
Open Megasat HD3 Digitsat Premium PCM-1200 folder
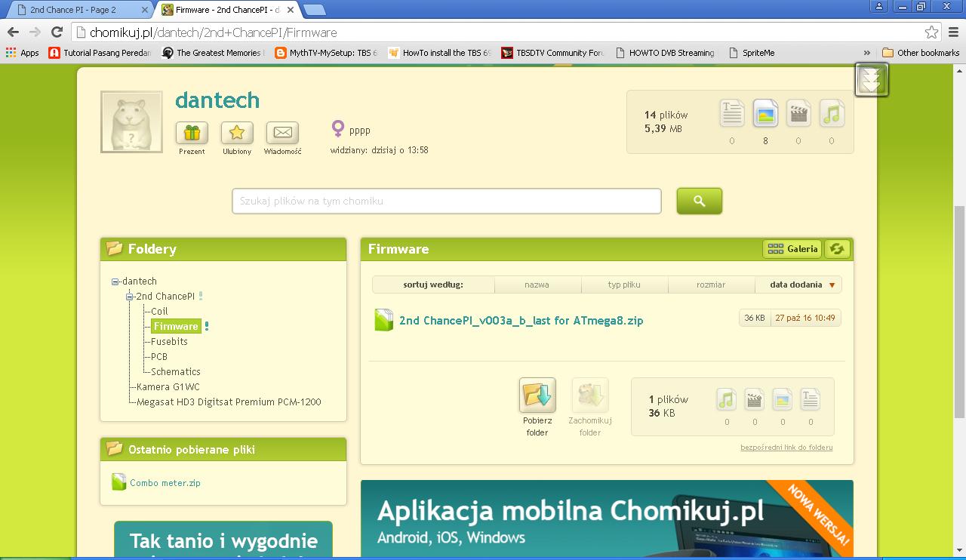[229, 402]
